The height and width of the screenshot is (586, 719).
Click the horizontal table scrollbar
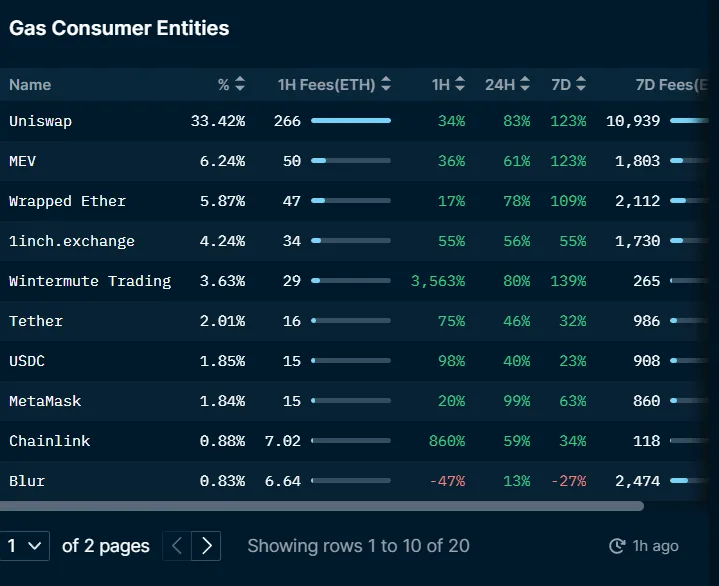click(322, 506)
